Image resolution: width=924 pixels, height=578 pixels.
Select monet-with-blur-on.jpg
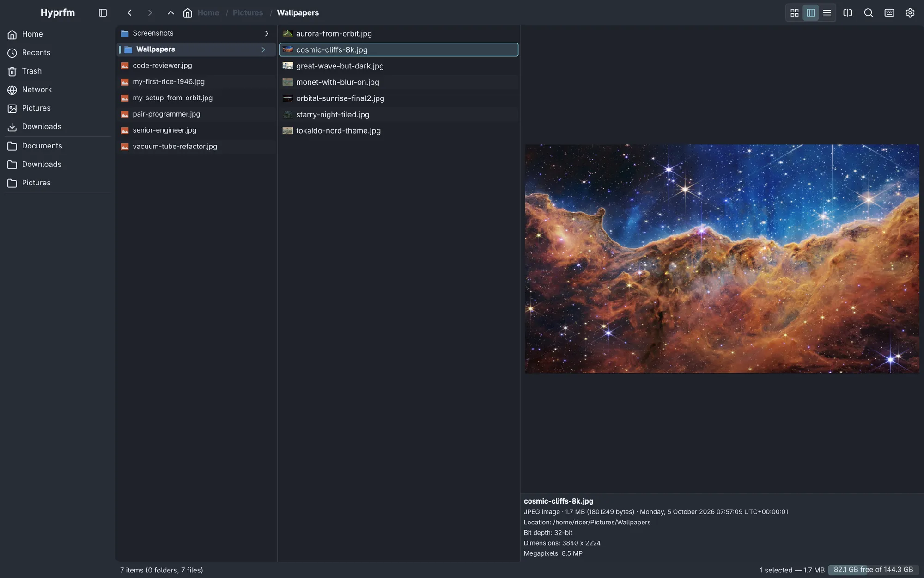399,82
